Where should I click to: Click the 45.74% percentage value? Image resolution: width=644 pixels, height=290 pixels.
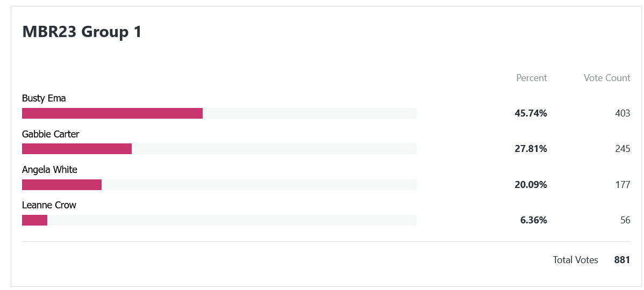(x=531, y=114)
